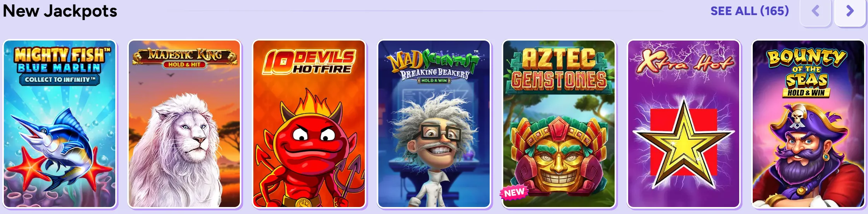Viewport: 868px width, 214px height.
Task: Click the Collect to Infinity label
Action: pos(60,80)
